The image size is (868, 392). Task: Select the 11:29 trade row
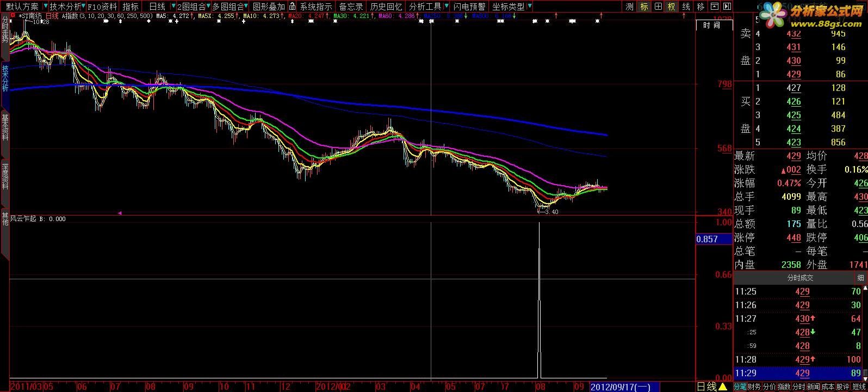point(798,373)
